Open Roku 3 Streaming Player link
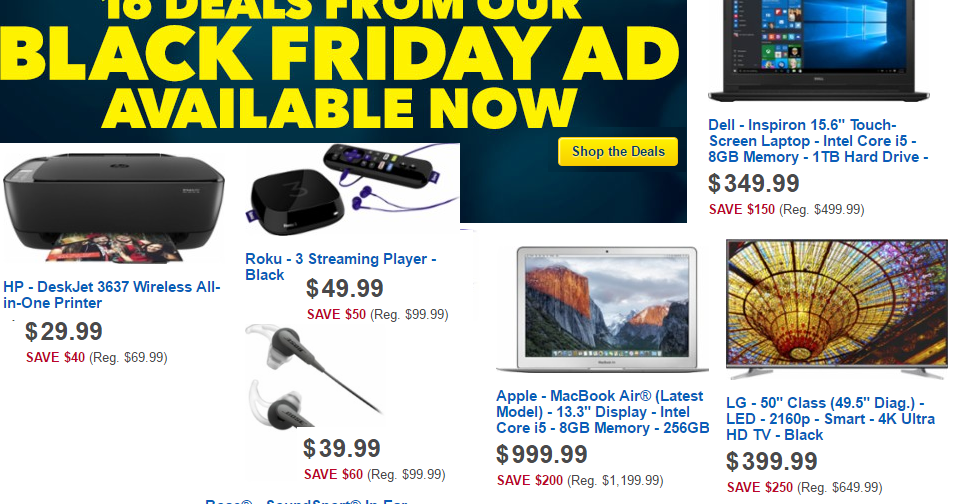Image resolution: width=960 pixels, height=504 pixels. point(340,266)
